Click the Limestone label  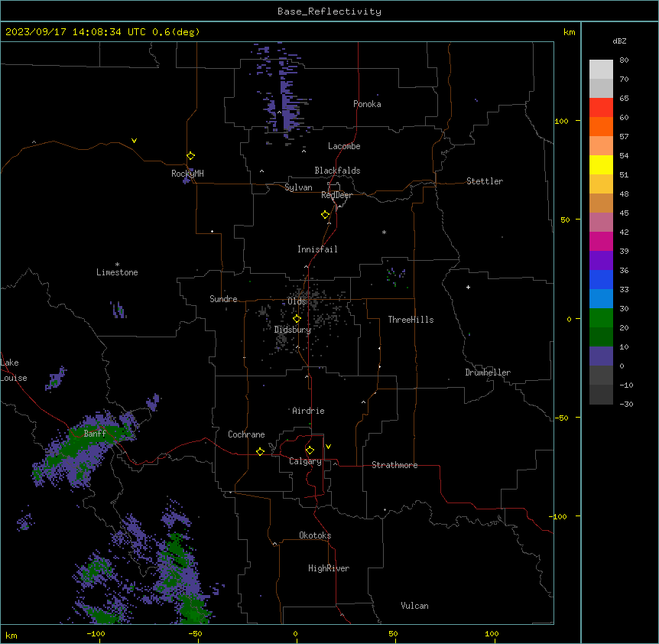(x=117, y=272)
